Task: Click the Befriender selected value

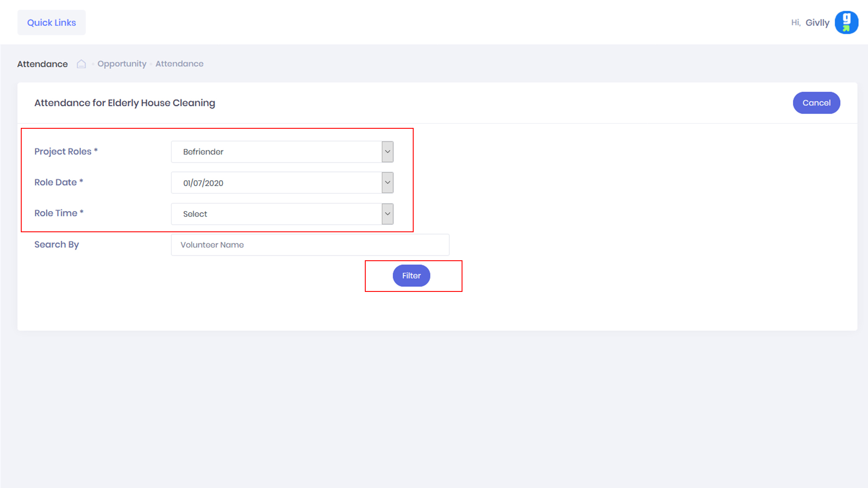Action: coord(203,152)
